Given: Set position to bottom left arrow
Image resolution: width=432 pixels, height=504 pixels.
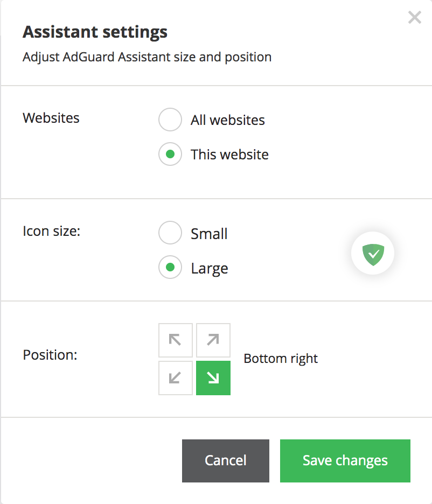Looking at the screenshot, I should (176, 378).
